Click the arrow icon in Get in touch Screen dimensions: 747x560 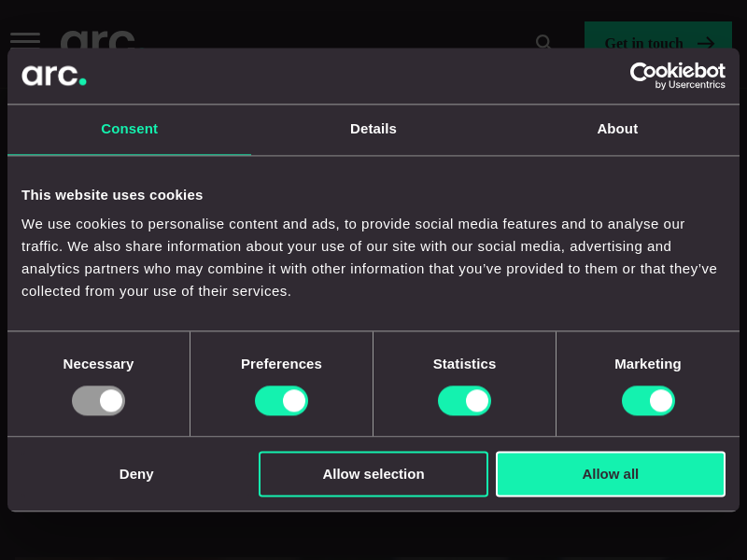[706, 43]
